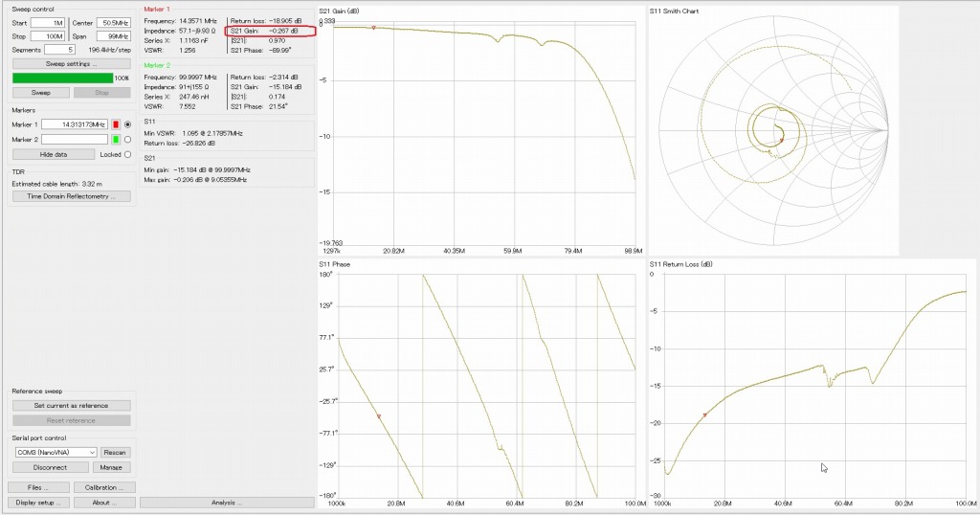Click the red Marker 1 heading
Viewport: 980px width, 515px height.
[157, 10]
